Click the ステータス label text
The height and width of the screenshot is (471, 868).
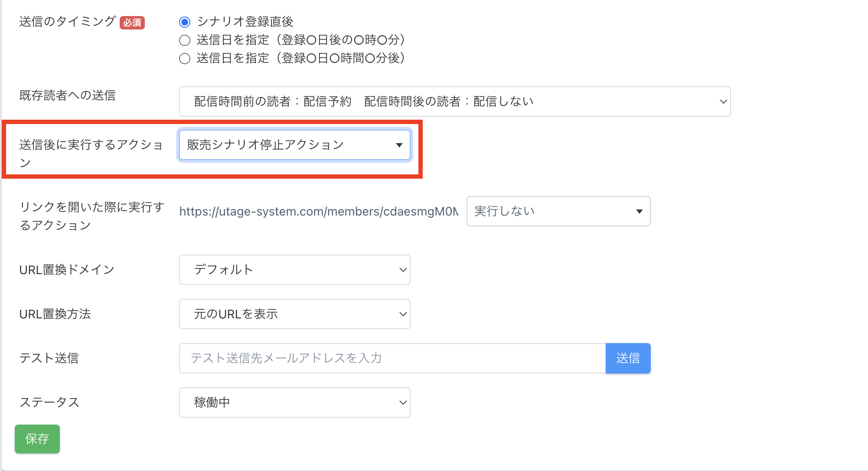tap(49, 402)
